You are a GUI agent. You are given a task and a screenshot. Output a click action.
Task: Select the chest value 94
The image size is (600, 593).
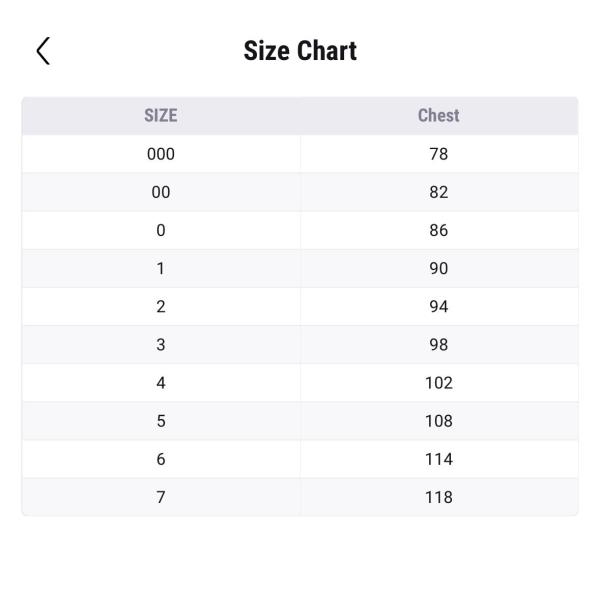pos(438,306)
